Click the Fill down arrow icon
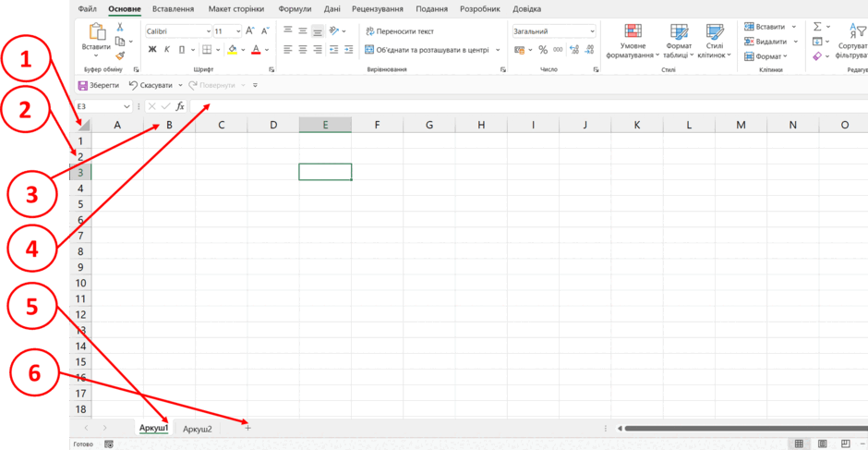Viewport: 868px width, 450px height. pyautogui.click(x=817, y=42)
